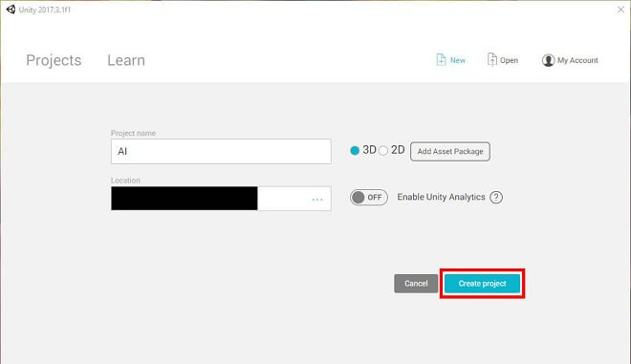Click the New project document icon

[441, 60]
